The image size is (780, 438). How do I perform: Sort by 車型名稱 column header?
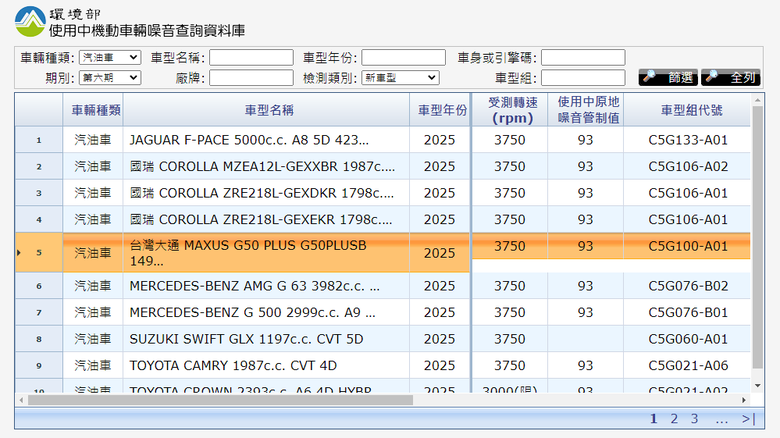coord(266,110)
